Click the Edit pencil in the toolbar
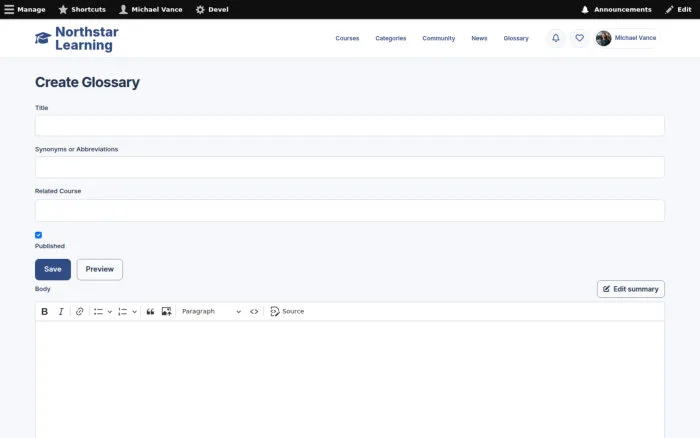Image resolution: width=700 pixels, height=438 pixels. [x=678, y=9]
